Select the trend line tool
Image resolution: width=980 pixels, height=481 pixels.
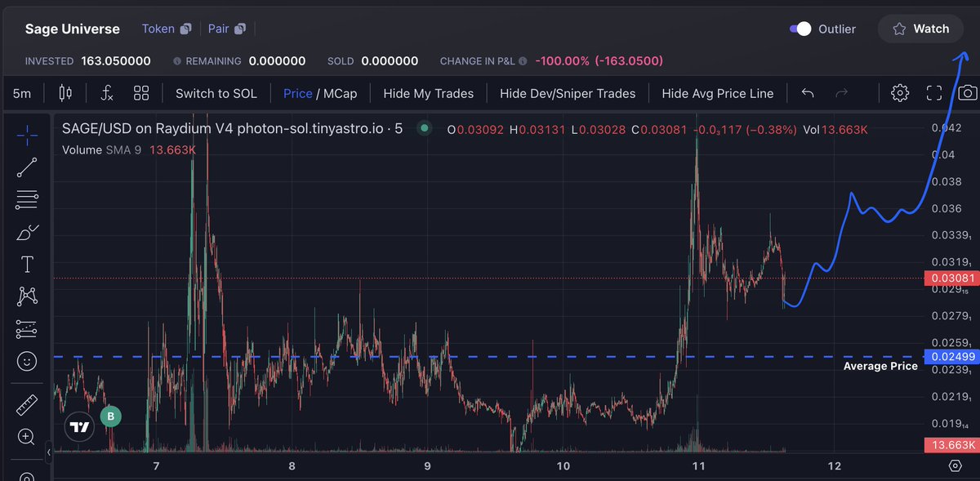click(27, 167)
